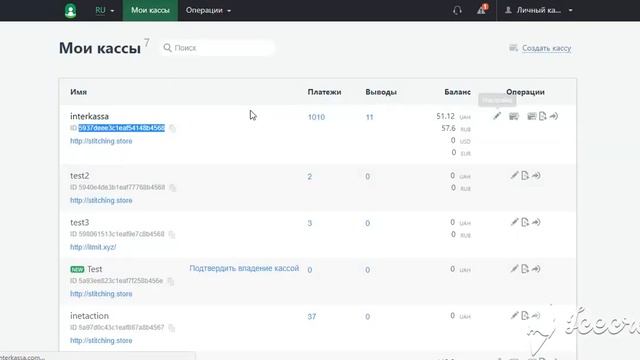This screenshot has height=360, width=640.
Task: View interkassa 11 withdrawals
Action: [x=369, y=117]
